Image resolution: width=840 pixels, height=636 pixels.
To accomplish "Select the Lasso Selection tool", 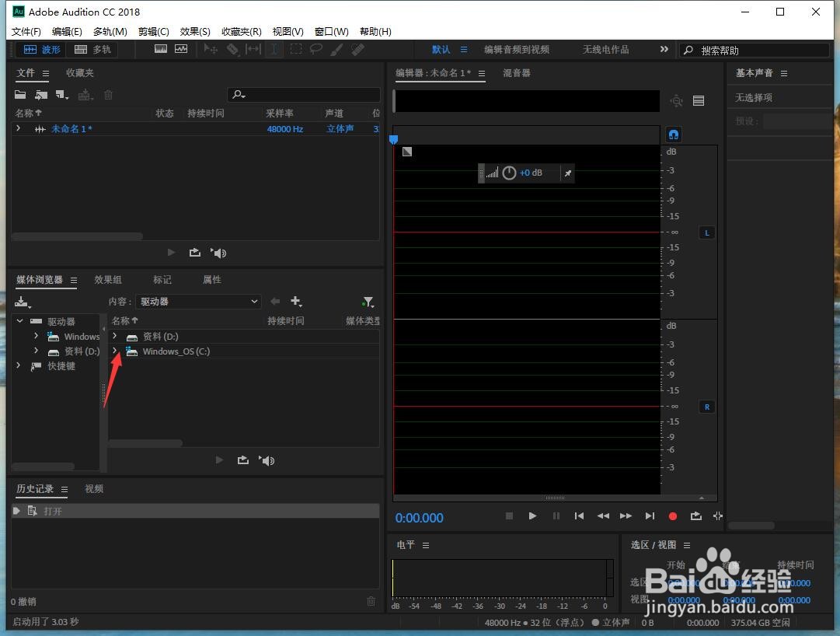I will pos(316,49).
